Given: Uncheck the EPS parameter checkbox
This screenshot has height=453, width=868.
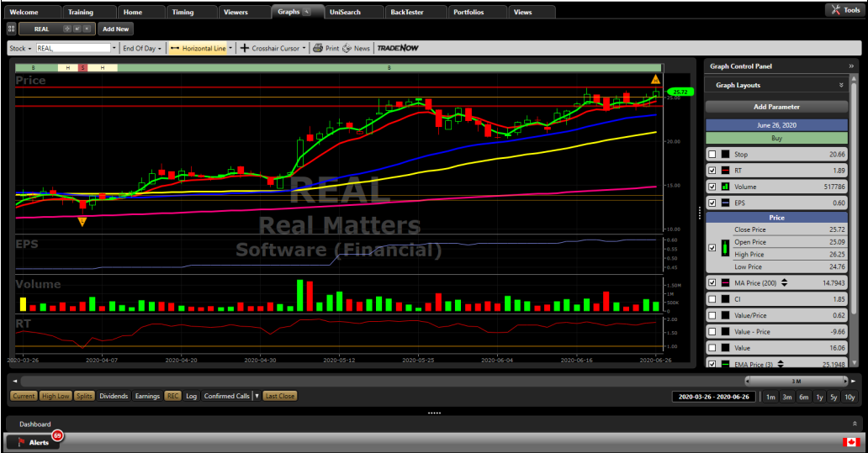Looking at the screenshot, I should pos(712,203).
